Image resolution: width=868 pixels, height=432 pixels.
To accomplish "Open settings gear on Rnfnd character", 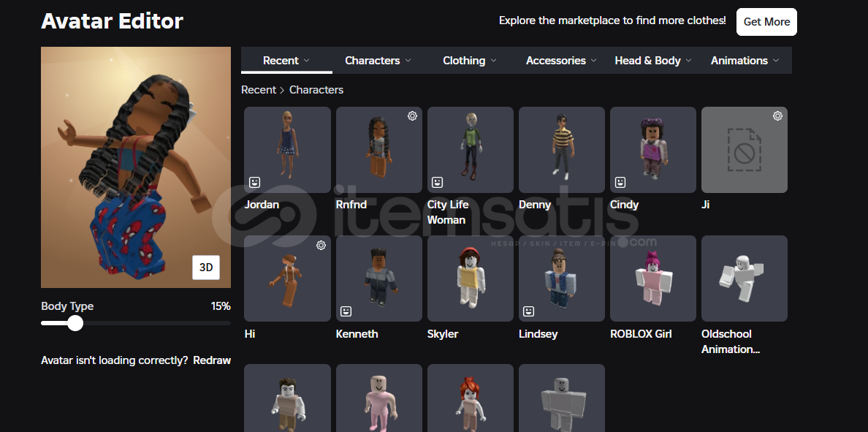I will point(412,115).
